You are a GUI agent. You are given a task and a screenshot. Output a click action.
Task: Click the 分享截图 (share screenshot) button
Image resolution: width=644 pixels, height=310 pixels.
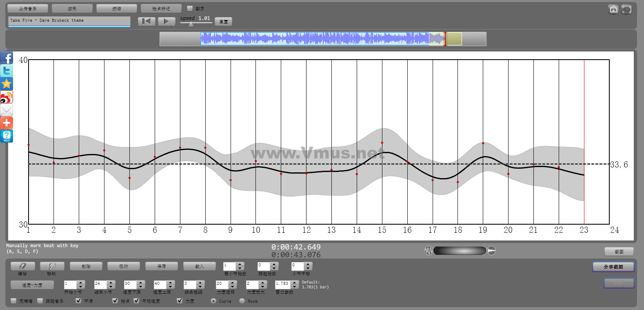613,267
